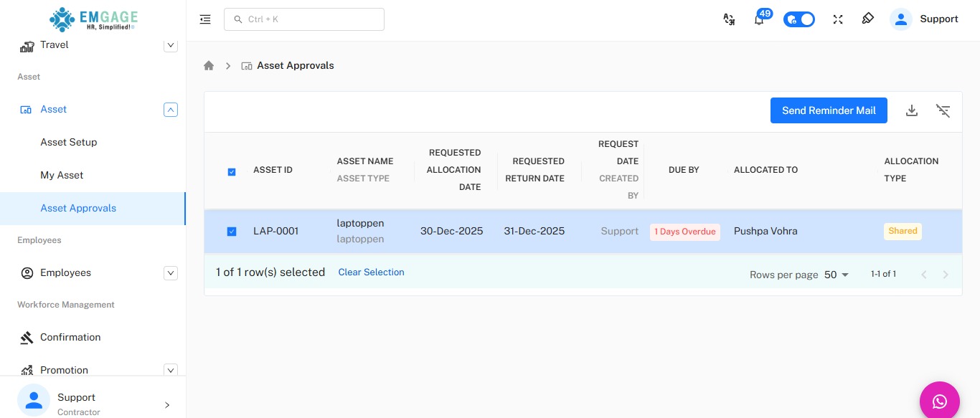Clear filters using the filter-slash icon
Image resolution: width=980 pixels, height=418 pixels.
943,110
